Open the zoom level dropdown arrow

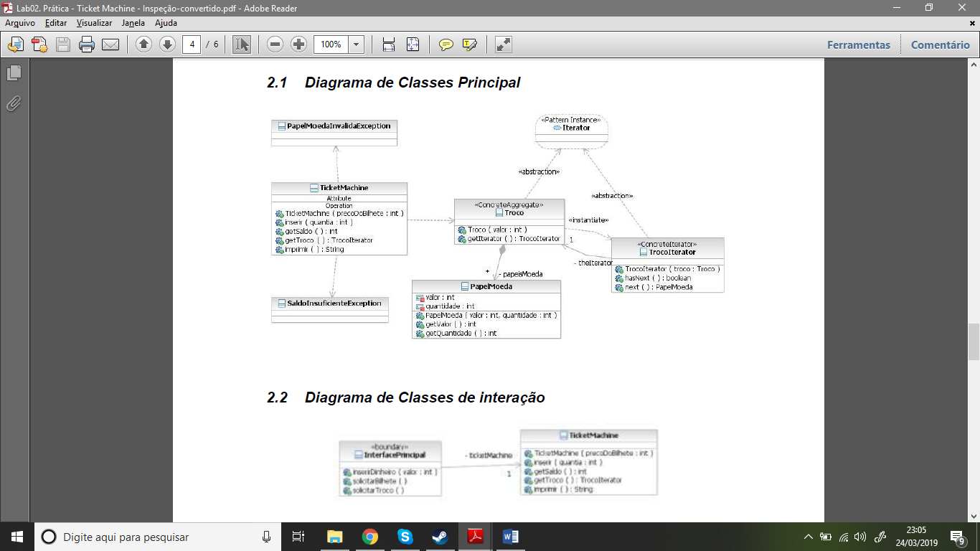point(357,44)
